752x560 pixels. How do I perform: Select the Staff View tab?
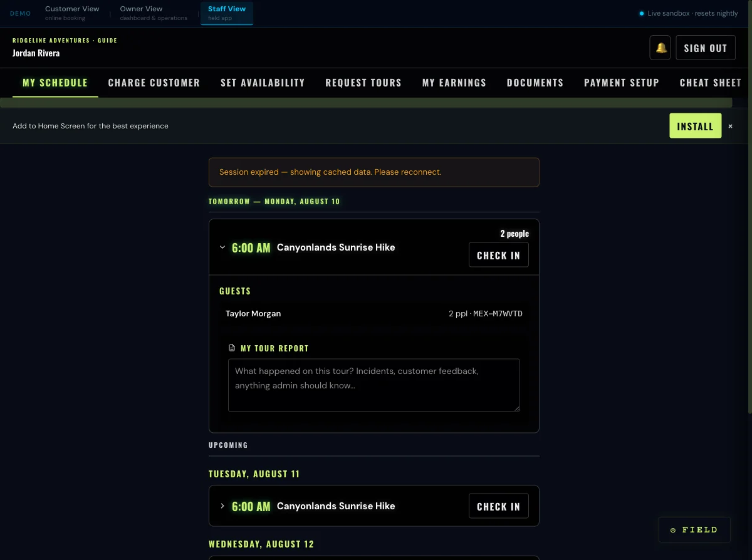click(227, 13)
